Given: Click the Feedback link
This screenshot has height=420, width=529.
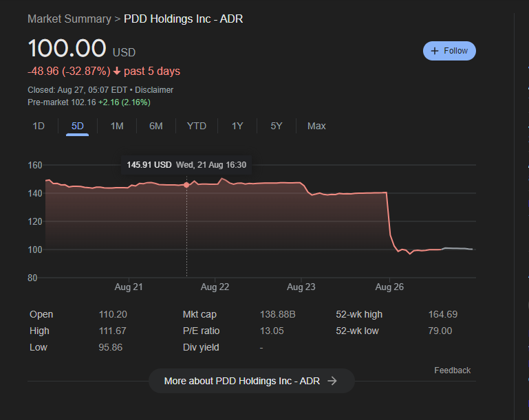Looking at the screenshot, I should [452, 371].
